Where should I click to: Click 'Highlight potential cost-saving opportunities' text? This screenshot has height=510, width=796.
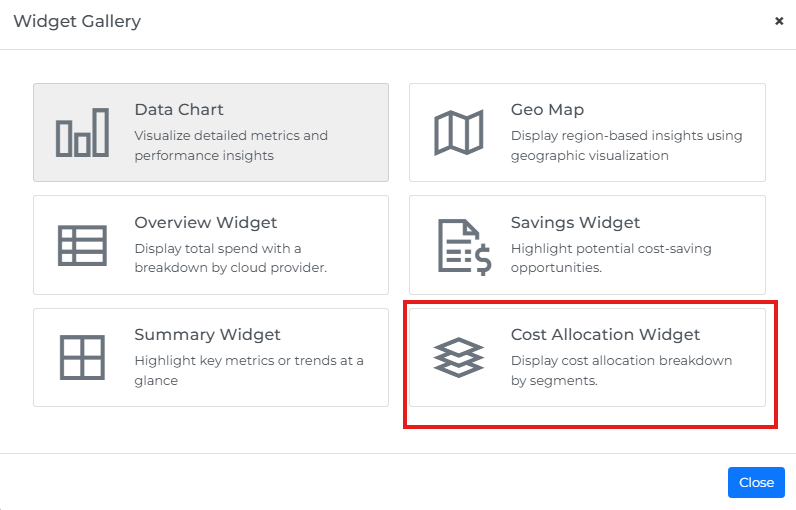pos(611,258)
